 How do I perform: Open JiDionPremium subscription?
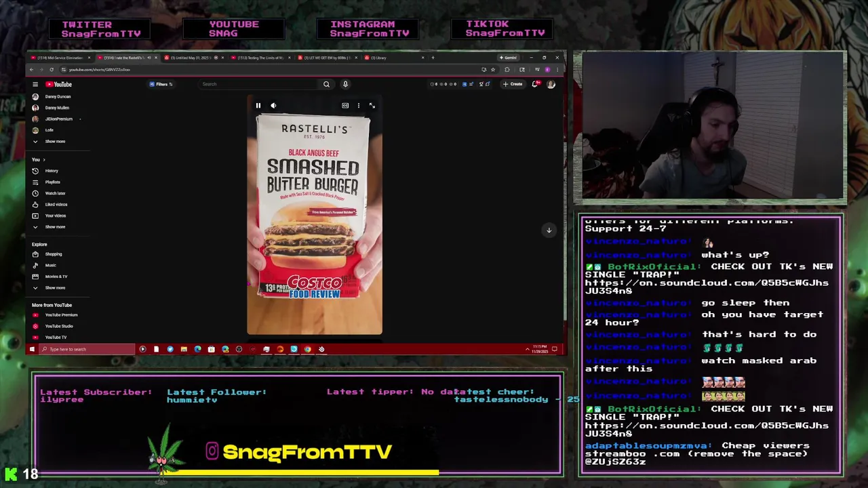point(58,119)
